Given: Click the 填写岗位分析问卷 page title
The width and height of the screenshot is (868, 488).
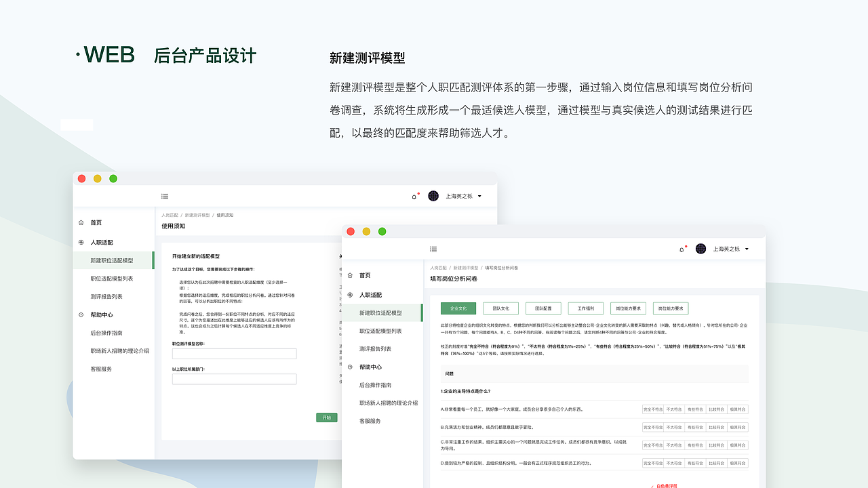Looking at the screenshot, I should (x=454, y=279).
